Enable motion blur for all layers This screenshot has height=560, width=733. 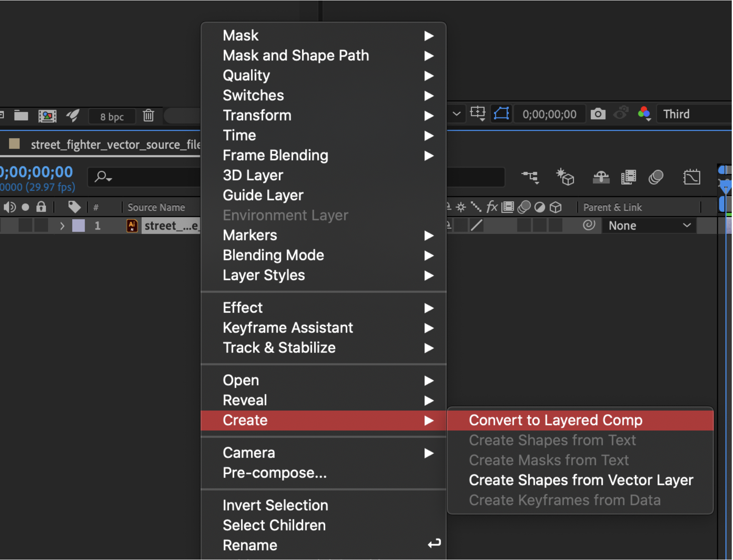(x=656, y=177)
